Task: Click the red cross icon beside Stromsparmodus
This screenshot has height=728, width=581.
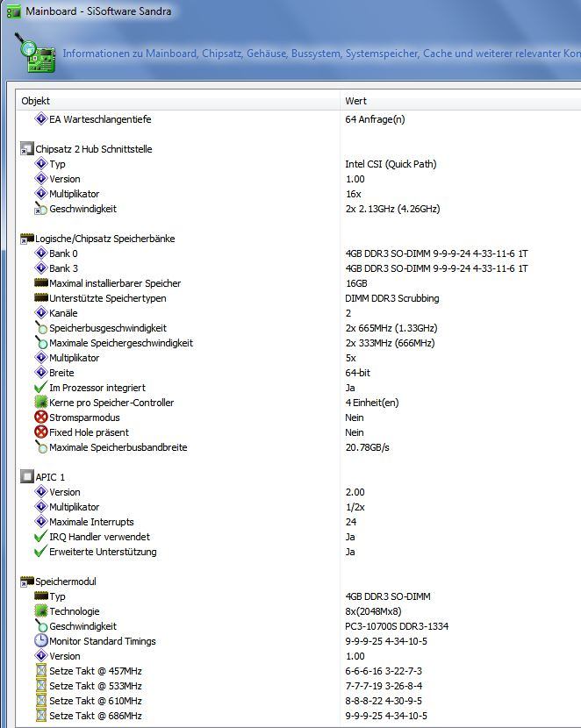Action: point(41,417)
